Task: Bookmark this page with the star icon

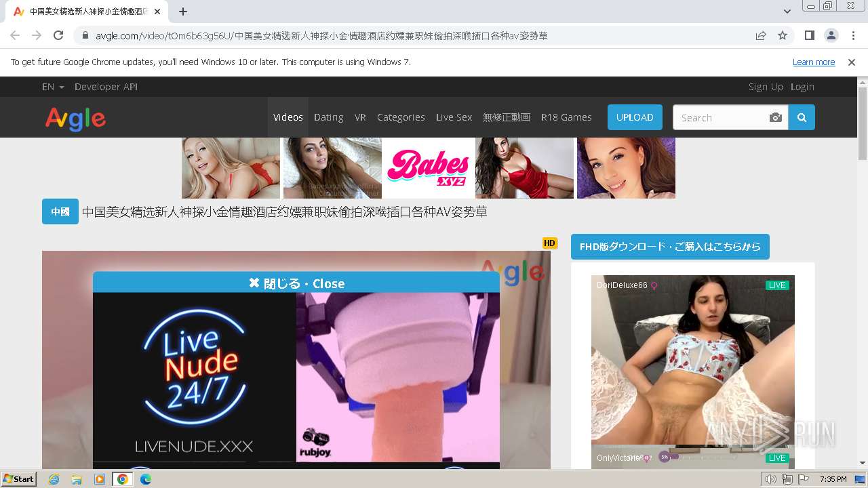Action: [783, 35]
